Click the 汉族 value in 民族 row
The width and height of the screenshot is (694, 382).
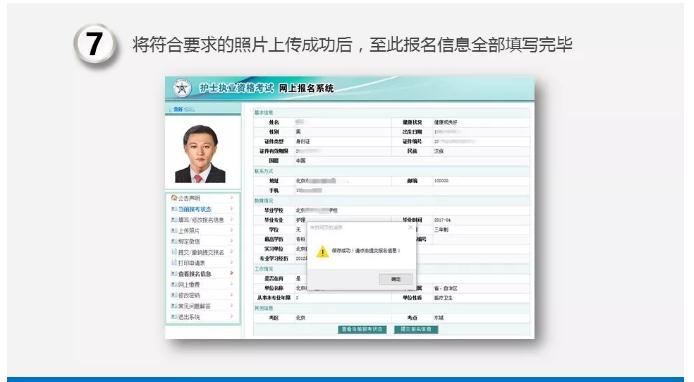tap(439, 151)
